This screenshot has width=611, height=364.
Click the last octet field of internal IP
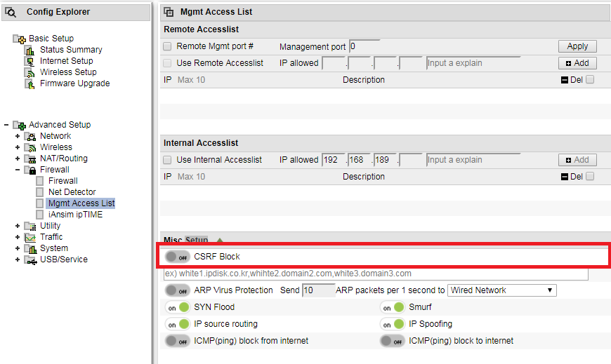[411, 160]
